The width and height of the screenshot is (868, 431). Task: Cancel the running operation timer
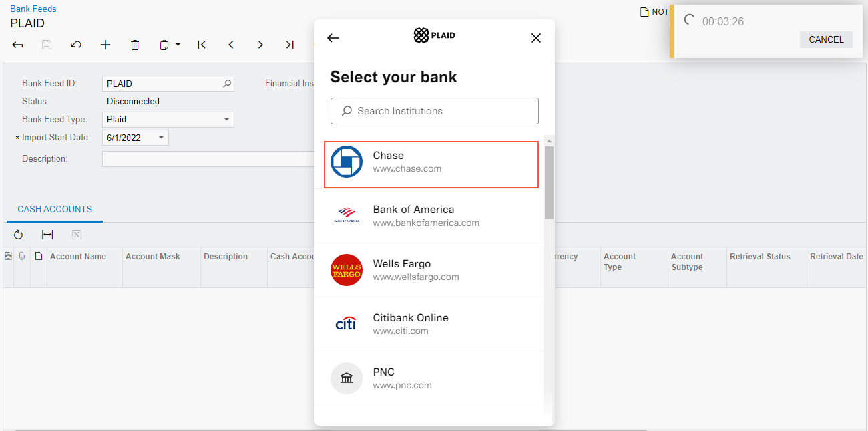(826, 39)
